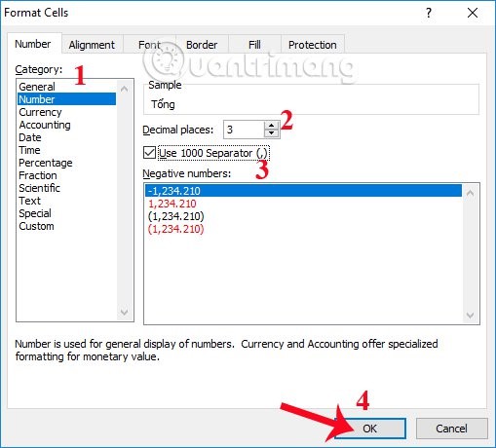
Task: Switch to the Alignment tab
Action: [x=92, y=45]
